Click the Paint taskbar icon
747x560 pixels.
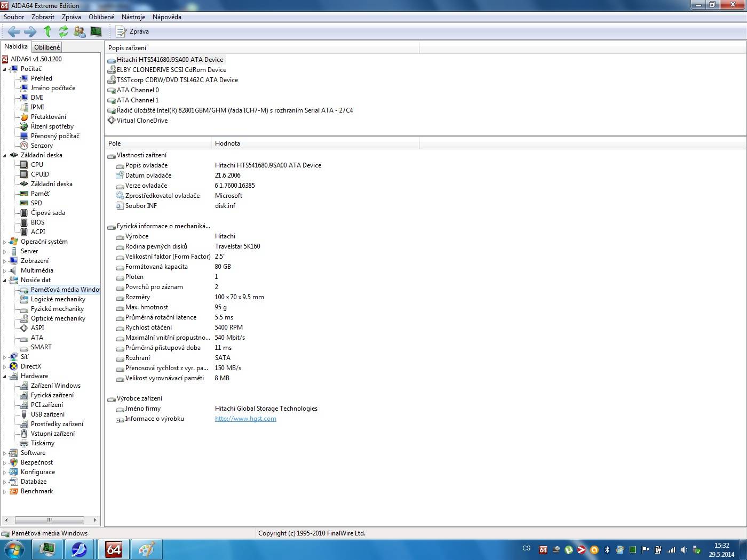pos(146,549)
